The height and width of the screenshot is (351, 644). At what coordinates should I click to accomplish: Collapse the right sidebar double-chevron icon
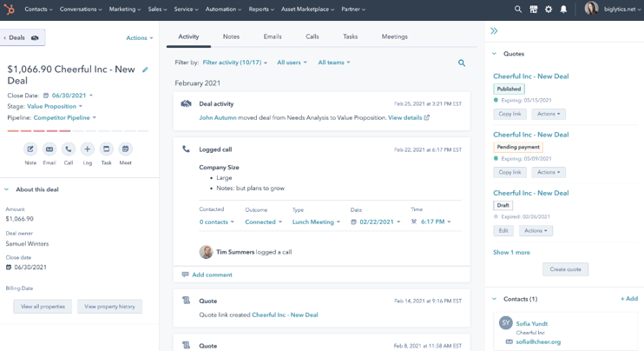[x=494, y=30]
